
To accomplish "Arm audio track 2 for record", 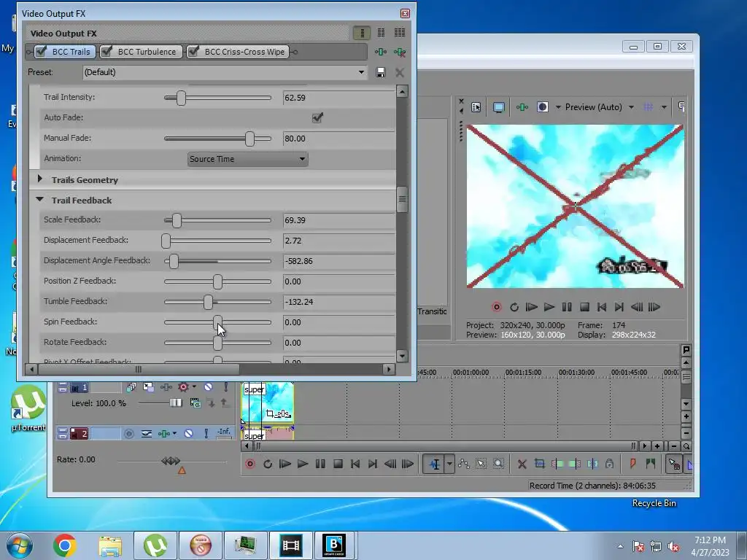I will click(128, 433).
